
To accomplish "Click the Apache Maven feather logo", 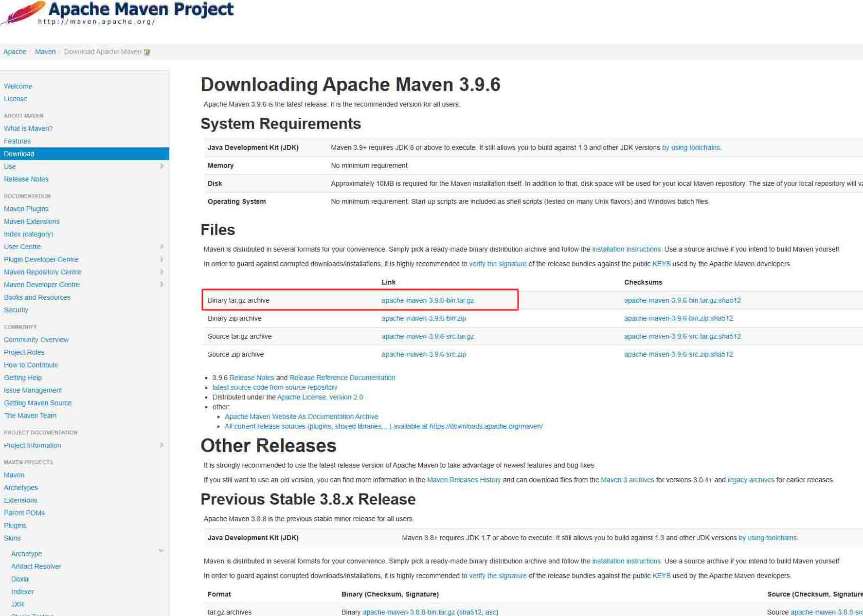I will point(23,12).
